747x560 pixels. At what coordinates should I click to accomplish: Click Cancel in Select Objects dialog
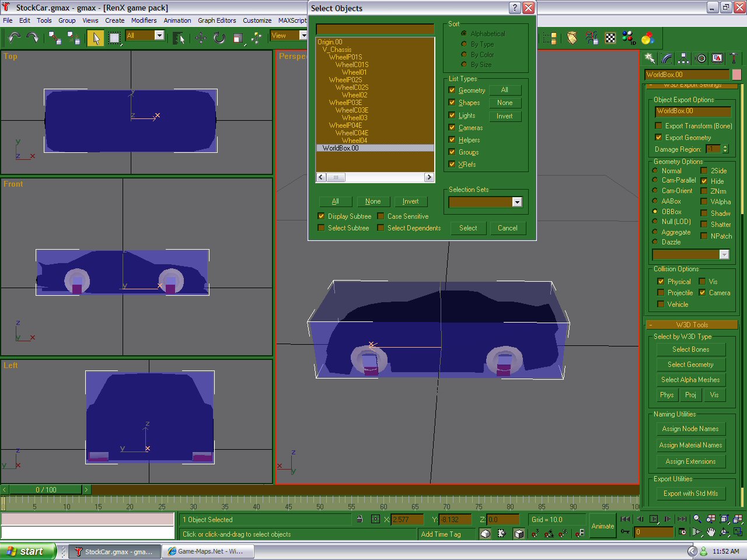click(x=507, y=228)
